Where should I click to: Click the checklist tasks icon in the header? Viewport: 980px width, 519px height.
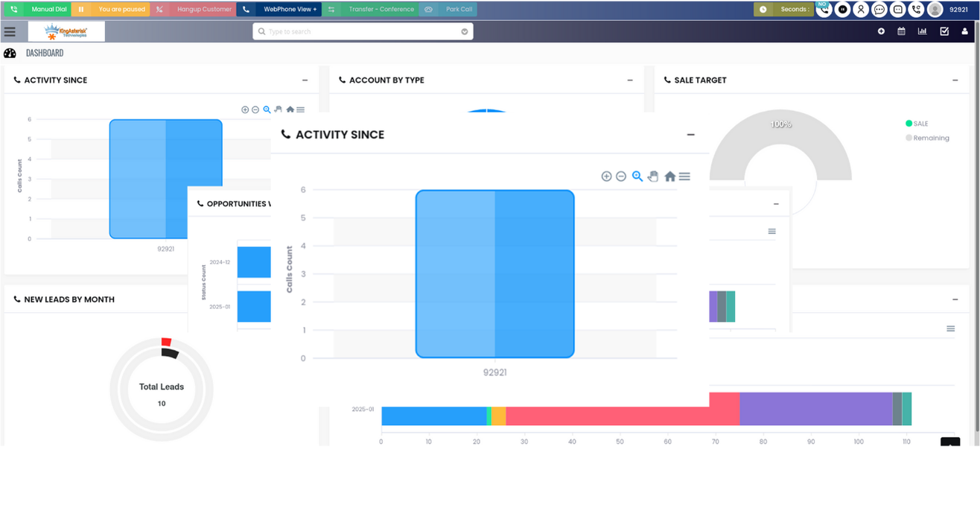point(944,31)
